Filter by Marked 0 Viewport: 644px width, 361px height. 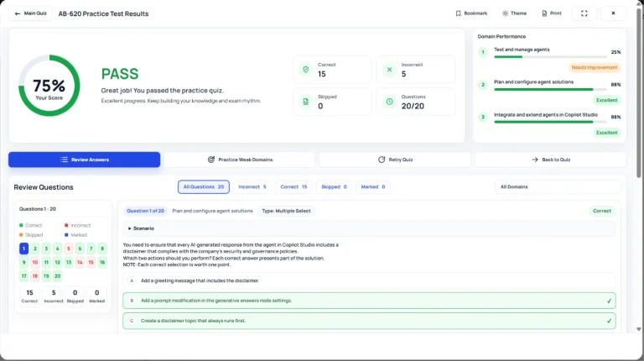373,186
